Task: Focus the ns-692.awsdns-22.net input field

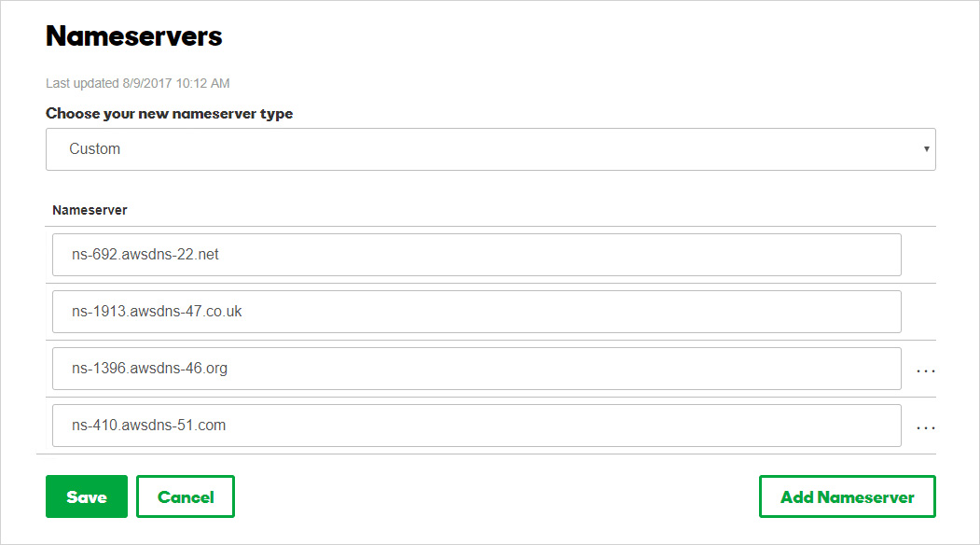Action: 476,255
